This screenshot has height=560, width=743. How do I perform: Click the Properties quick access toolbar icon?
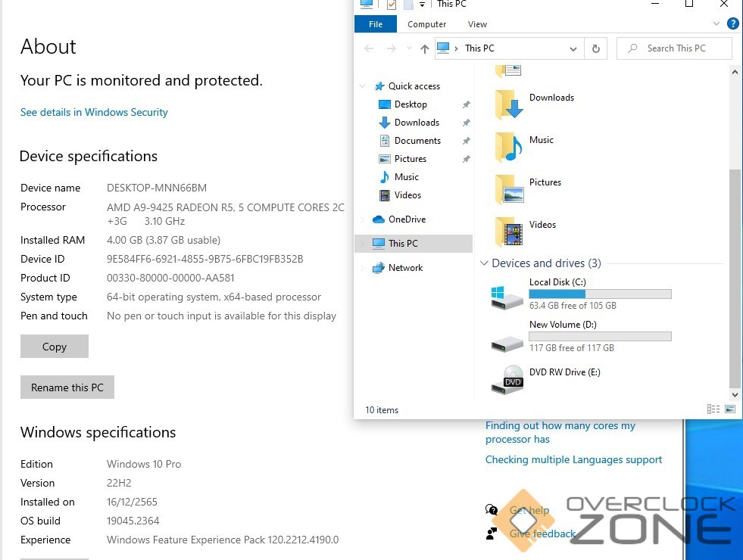point(392,5)
